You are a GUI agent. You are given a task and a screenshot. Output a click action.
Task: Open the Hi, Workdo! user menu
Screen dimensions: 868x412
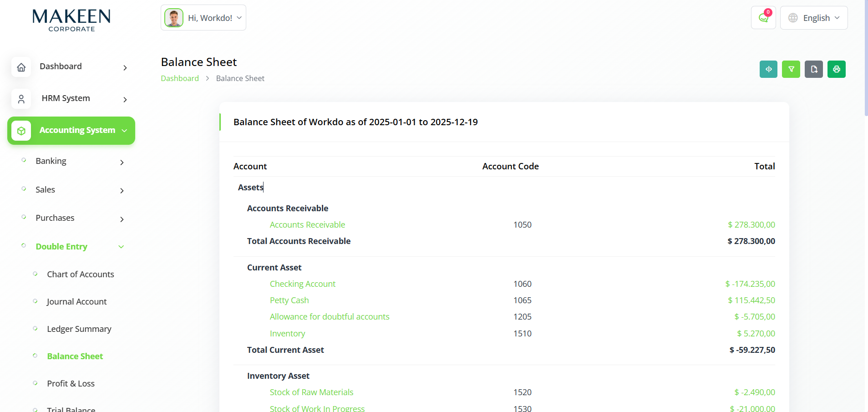point(203,18)
